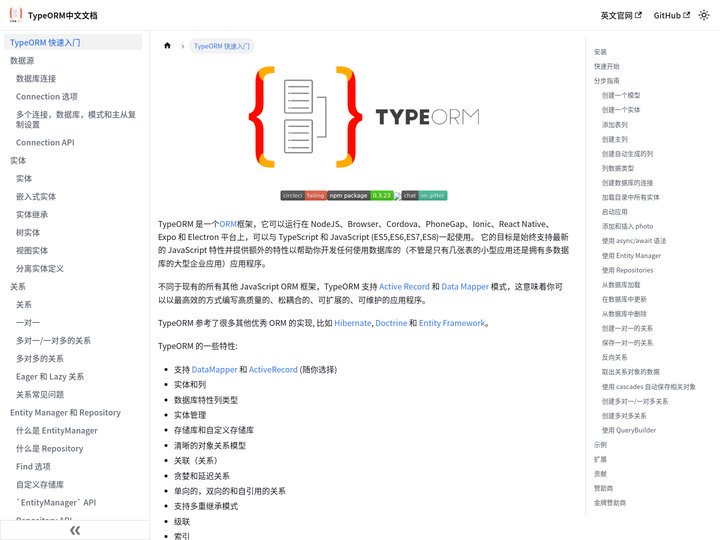Jump to 使用 Entity Manager in the contents

631,255
